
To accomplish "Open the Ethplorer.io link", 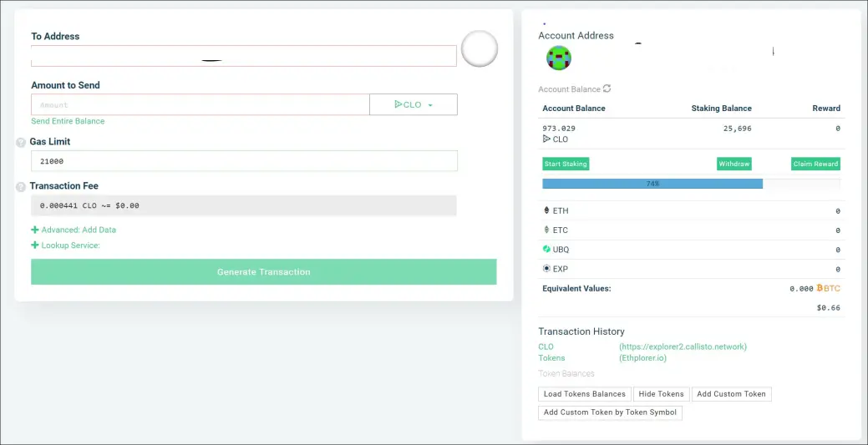I will coord(642,358).
